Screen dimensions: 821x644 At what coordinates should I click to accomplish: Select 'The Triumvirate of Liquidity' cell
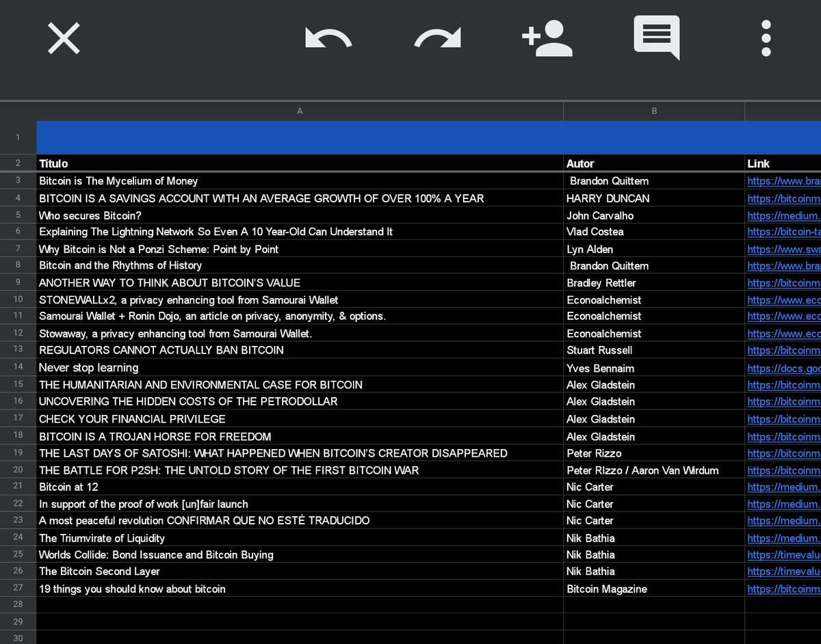(300, 538)
